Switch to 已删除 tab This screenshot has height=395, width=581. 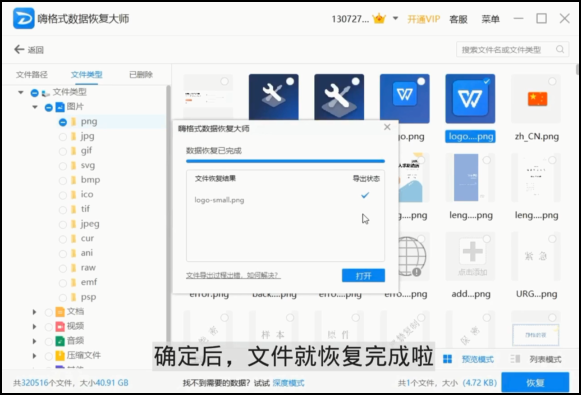coord(141,74)
